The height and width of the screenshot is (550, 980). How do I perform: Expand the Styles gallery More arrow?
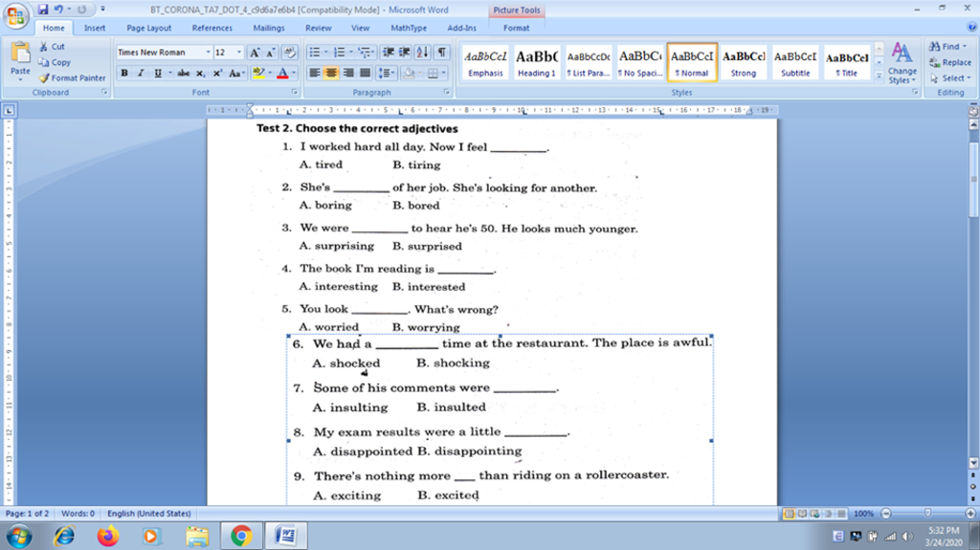[879, 77]
